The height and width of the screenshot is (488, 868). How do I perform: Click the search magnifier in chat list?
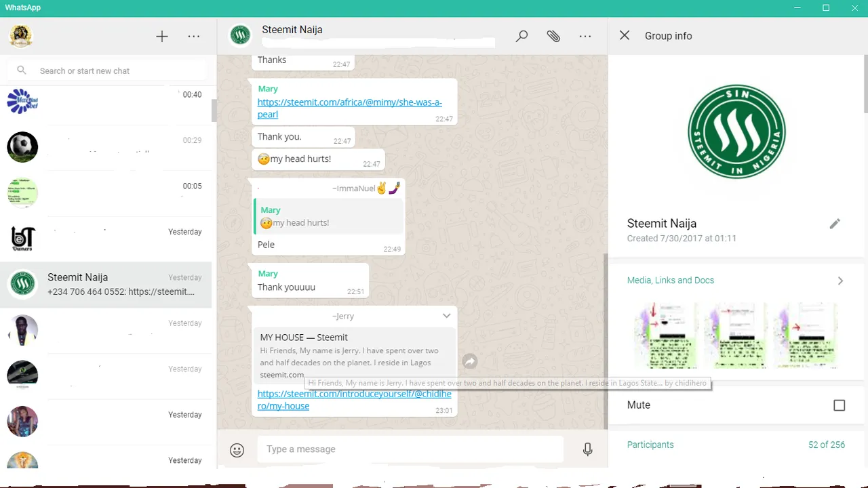[22, 70]
